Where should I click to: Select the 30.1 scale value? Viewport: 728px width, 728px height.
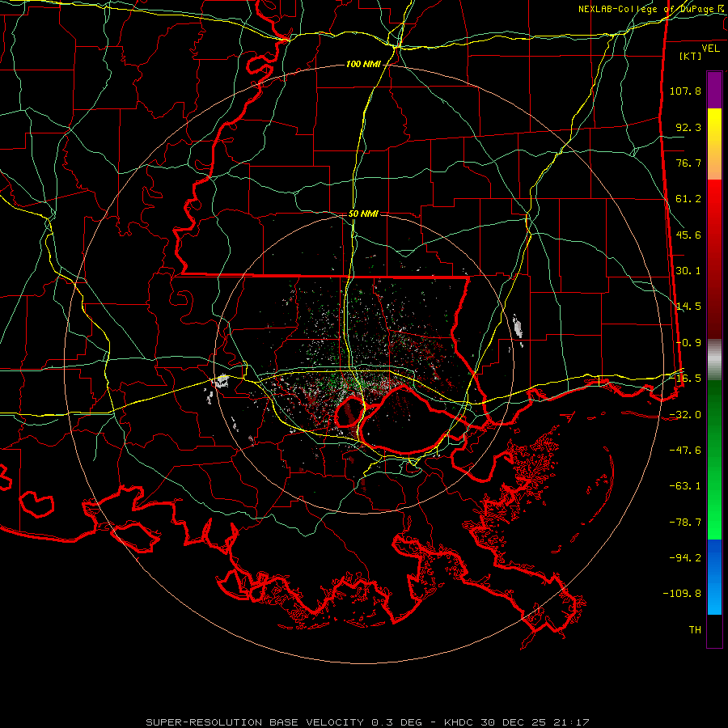[688, 271]
